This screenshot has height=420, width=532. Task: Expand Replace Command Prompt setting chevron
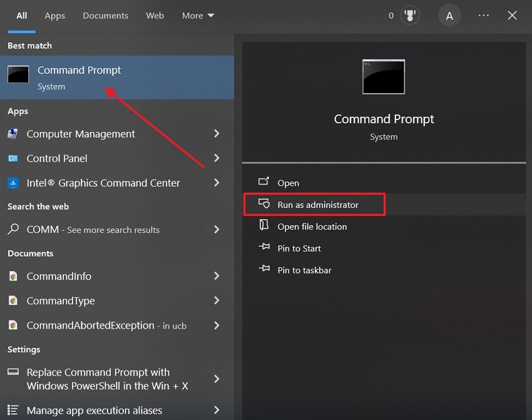click(217, 379)
